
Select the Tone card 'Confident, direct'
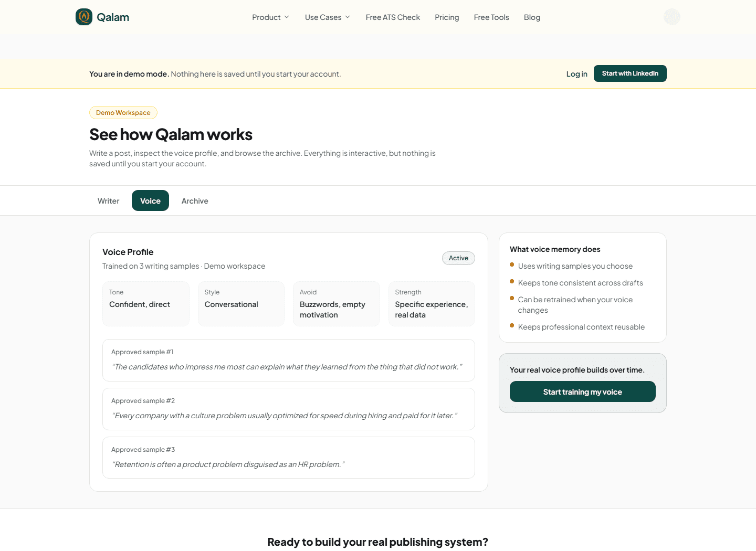coord(146,304)
